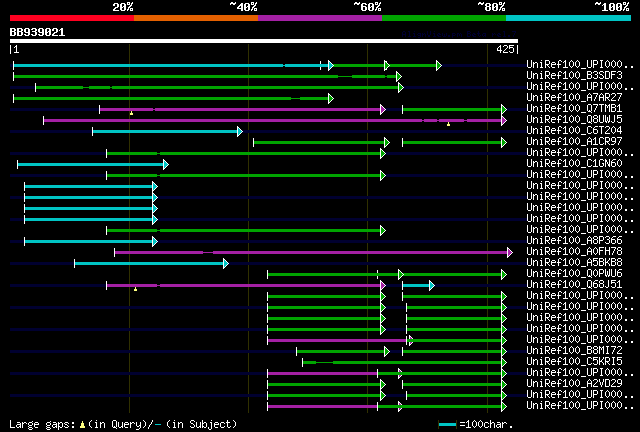Click the green alignment segment in Q7TMB1 row

pos(454,109)
